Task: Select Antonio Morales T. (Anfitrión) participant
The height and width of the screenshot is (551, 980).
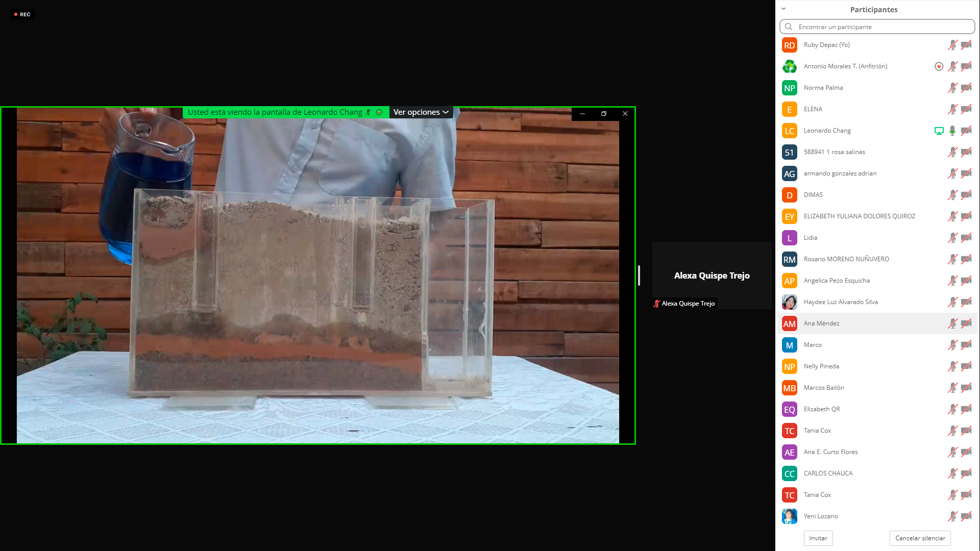Action: (877, 66)
